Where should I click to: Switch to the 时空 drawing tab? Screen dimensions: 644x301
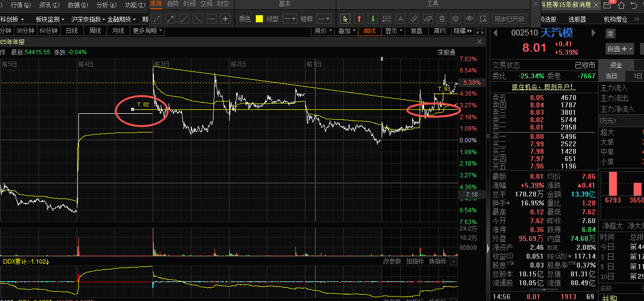(x=223, y=4)
